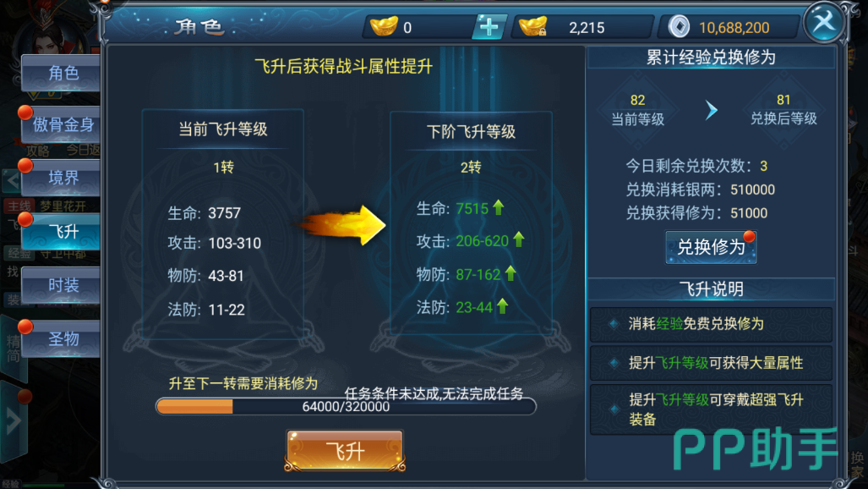
Task: Switch to the 圣物 tab
Action: tap(62, 338)
